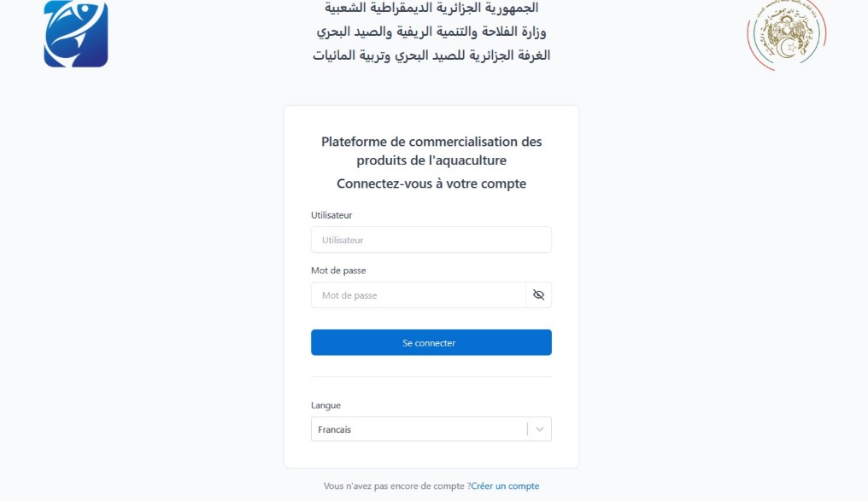Click the الجمهورية الجزائرية header line
The image size is (868, 501).
coord(433,8)
